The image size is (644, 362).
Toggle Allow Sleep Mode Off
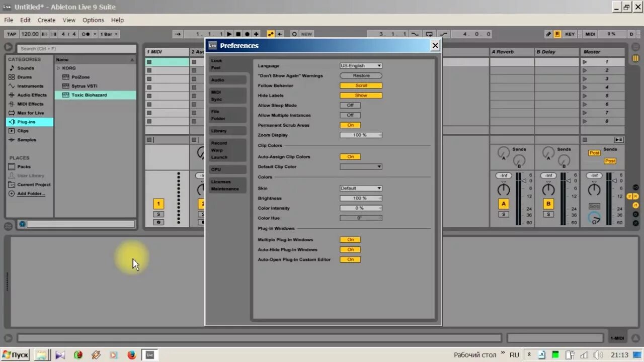point(350,106)
